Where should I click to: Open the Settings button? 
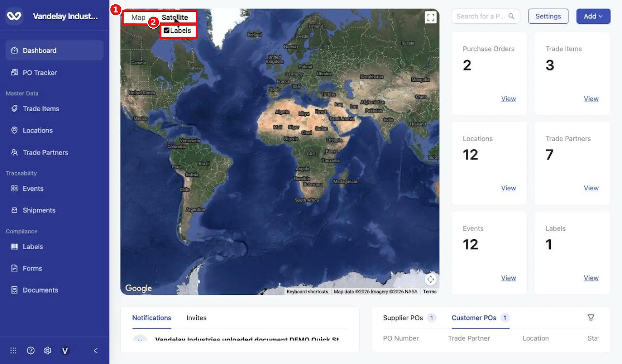(548, 16)
